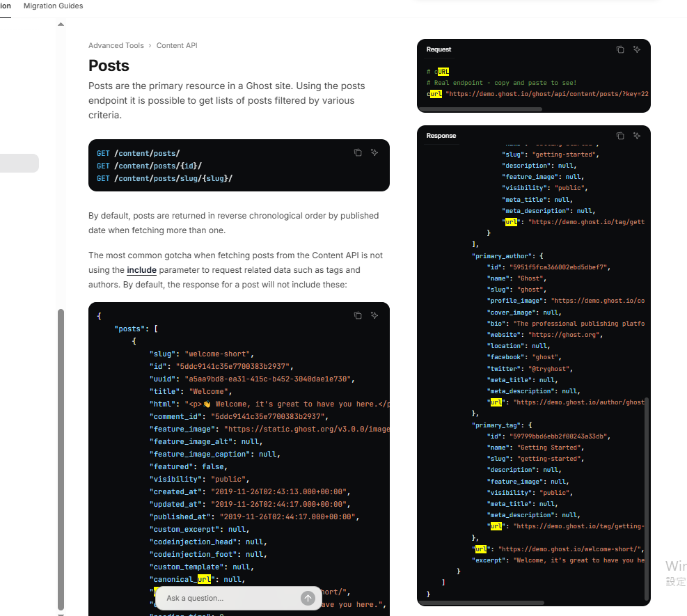This screenshot has height=616, width=687.
Task: Switch to the Migration Guides tab
Action: pos(53,6)
